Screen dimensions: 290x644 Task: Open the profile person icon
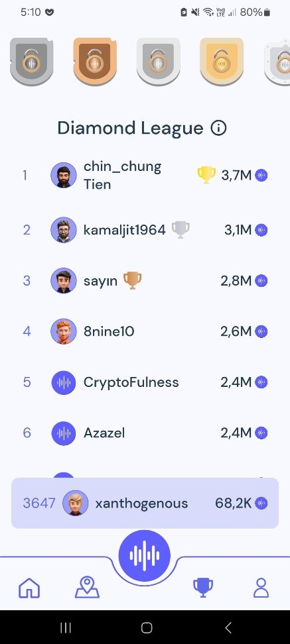[261, 588]
